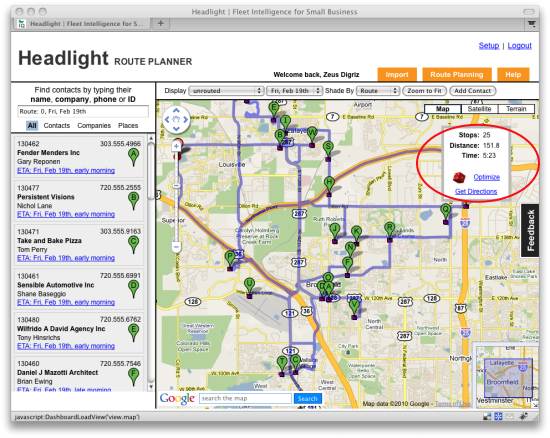Image resolution: width=550 pixels, height=438 pixels.
Task: Select map marker H on the map
Action: (x=329, y=185)
